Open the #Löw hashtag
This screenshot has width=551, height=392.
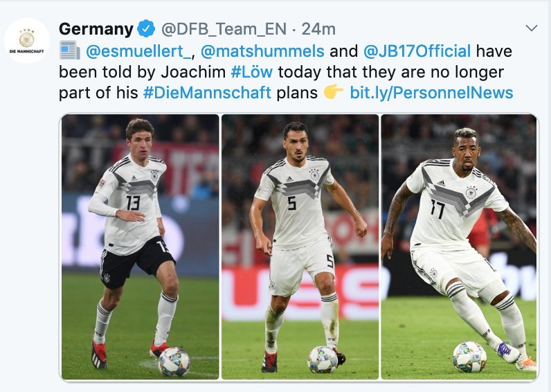(x=251, y=72)
